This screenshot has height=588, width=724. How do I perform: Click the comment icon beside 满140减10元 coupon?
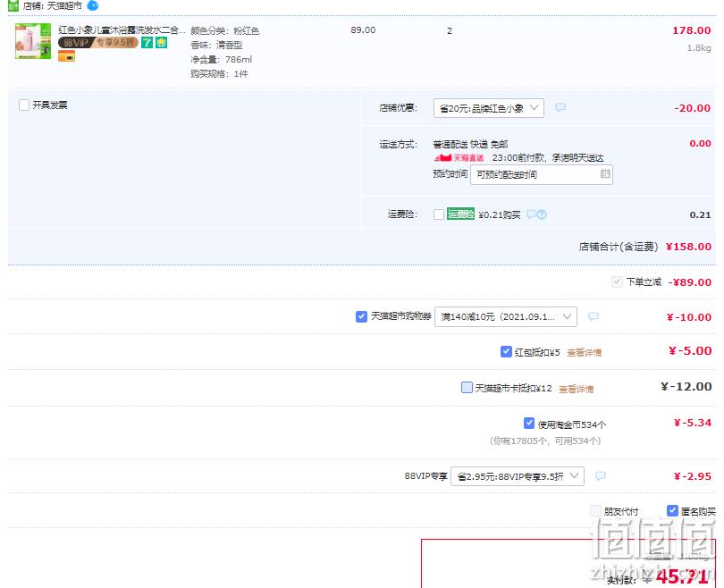point(594,316)
